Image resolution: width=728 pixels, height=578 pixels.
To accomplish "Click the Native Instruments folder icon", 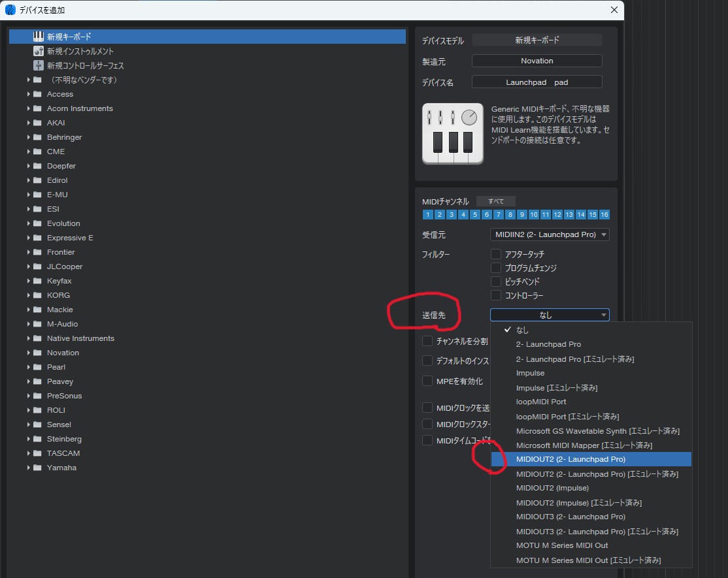I will pos(38,338).
